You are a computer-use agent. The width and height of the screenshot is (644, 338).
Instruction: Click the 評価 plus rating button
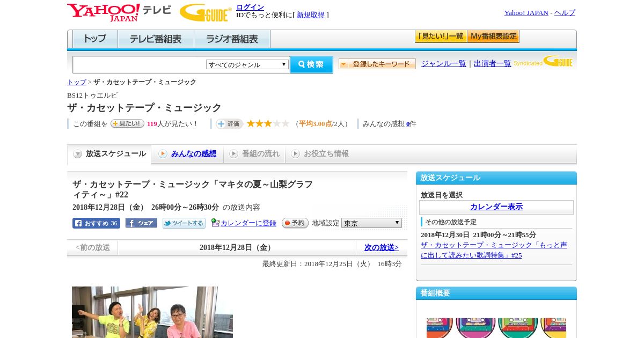(x=230, y=124)
